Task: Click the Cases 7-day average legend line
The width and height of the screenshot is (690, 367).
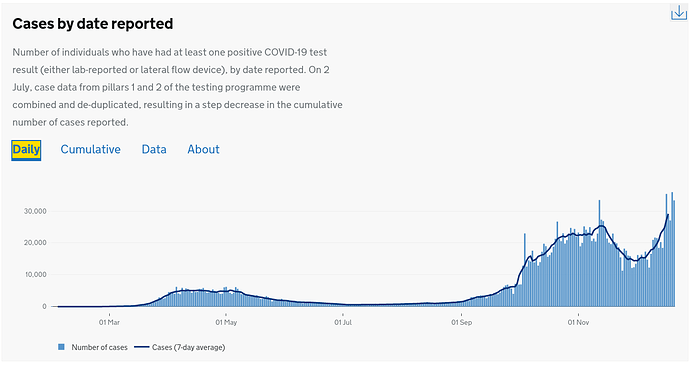Action: [x=142, y=347]
